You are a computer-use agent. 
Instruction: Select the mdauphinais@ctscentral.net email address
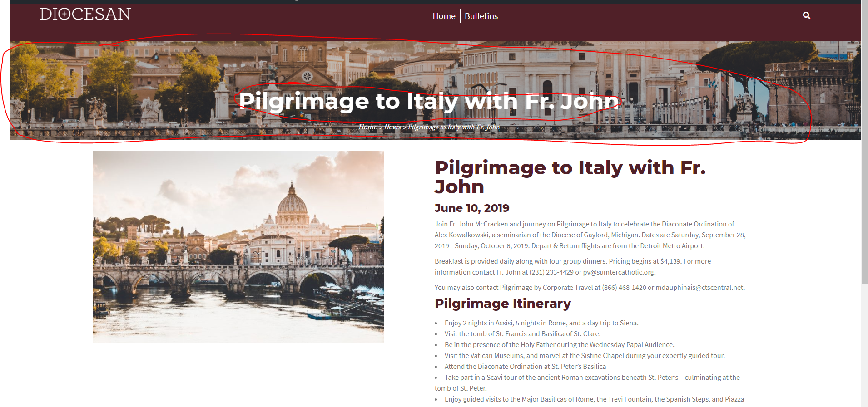point(699,288)
